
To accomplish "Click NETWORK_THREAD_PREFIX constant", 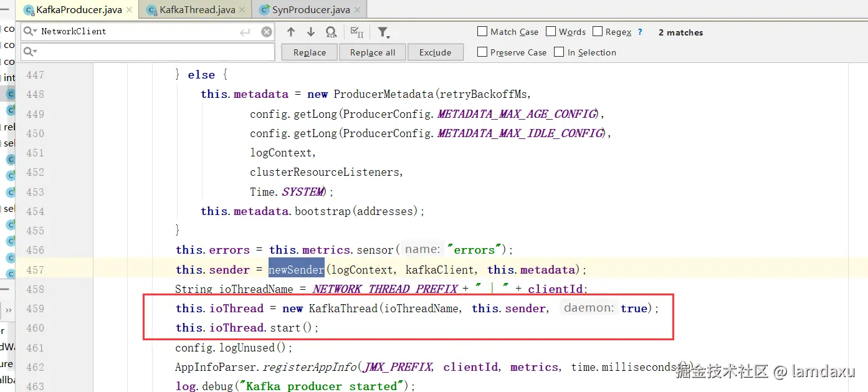I will (385, 289).
